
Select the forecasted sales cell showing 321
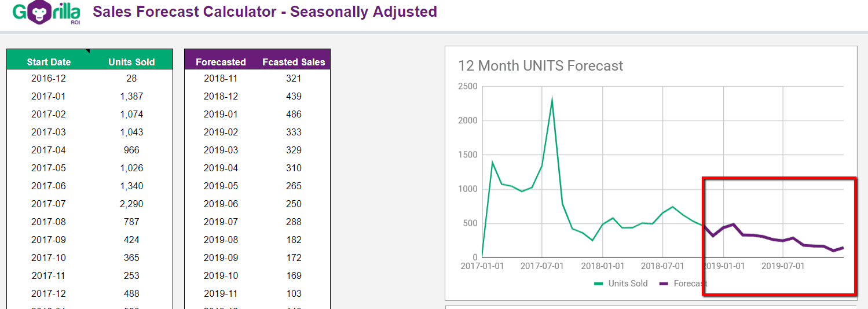coord(294,78)
